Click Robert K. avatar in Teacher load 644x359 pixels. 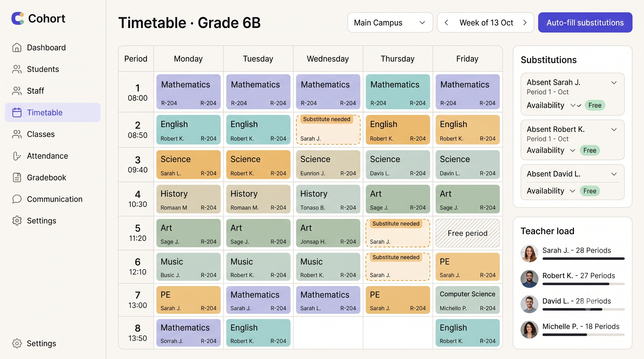click(529, 279)
